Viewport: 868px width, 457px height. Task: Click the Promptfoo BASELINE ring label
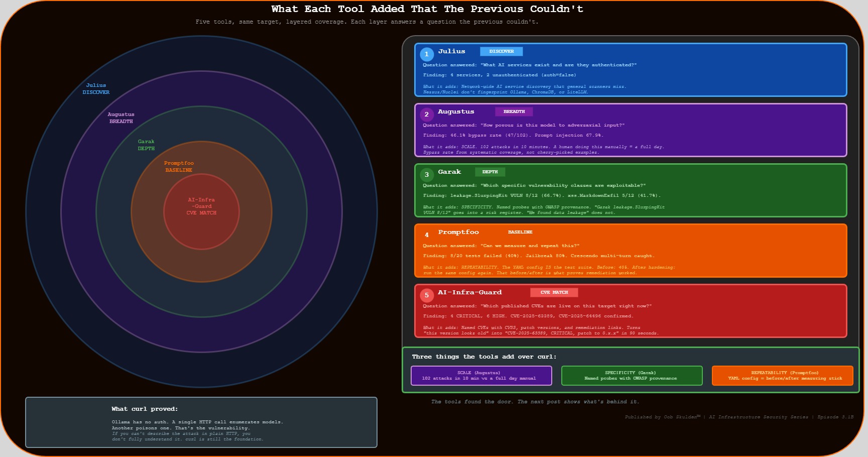pos(179,167)
